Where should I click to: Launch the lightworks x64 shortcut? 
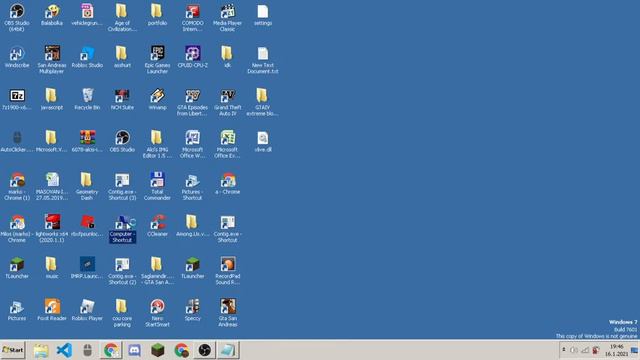pos(52,229)
